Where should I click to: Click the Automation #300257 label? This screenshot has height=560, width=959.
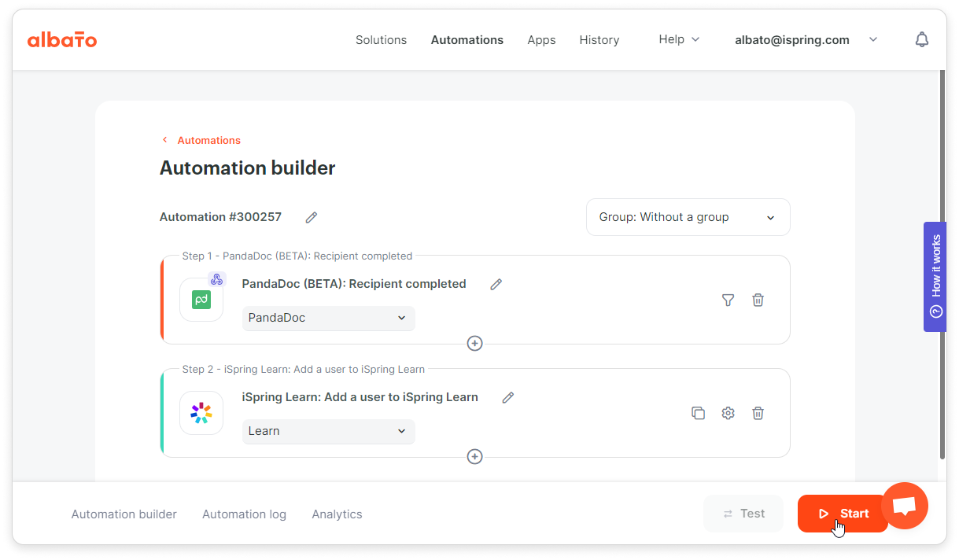point(220,217)
